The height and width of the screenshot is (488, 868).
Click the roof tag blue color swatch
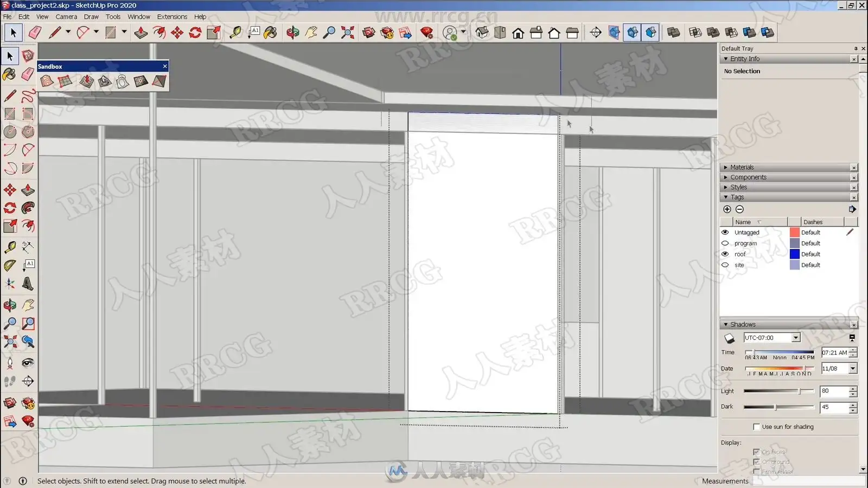795,254
